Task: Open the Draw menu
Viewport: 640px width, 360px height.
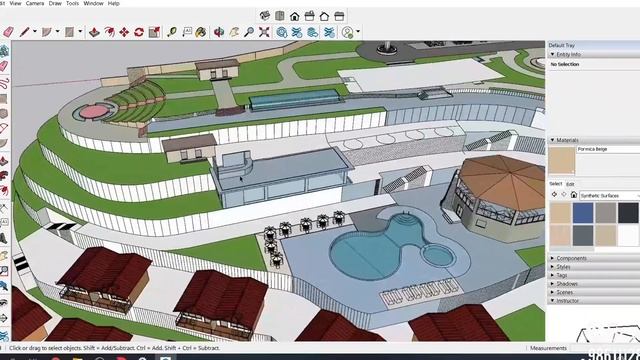Action: [55, 3]
